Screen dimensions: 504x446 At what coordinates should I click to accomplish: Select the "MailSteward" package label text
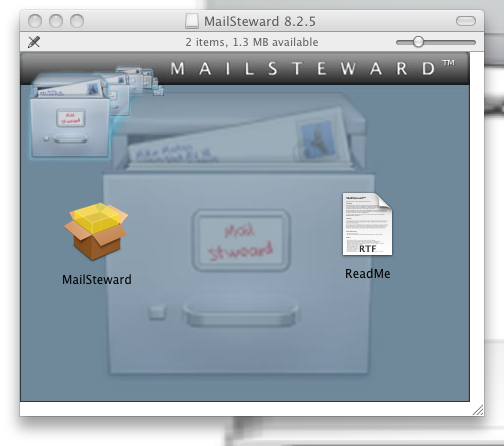click(97, 279)
